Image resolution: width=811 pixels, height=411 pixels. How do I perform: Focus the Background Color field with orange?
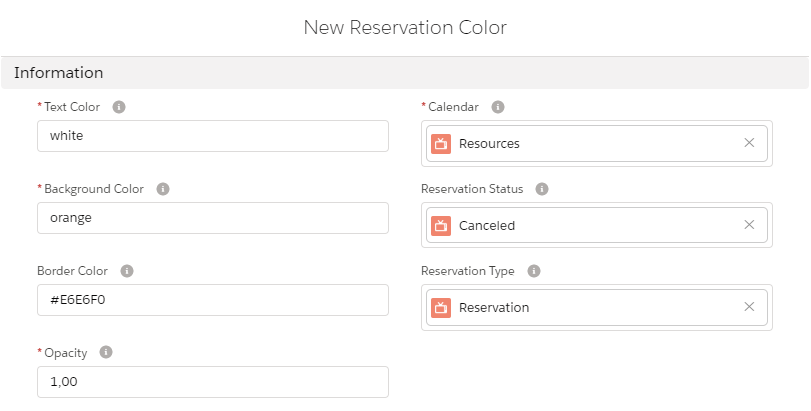(x=212, y=218)
